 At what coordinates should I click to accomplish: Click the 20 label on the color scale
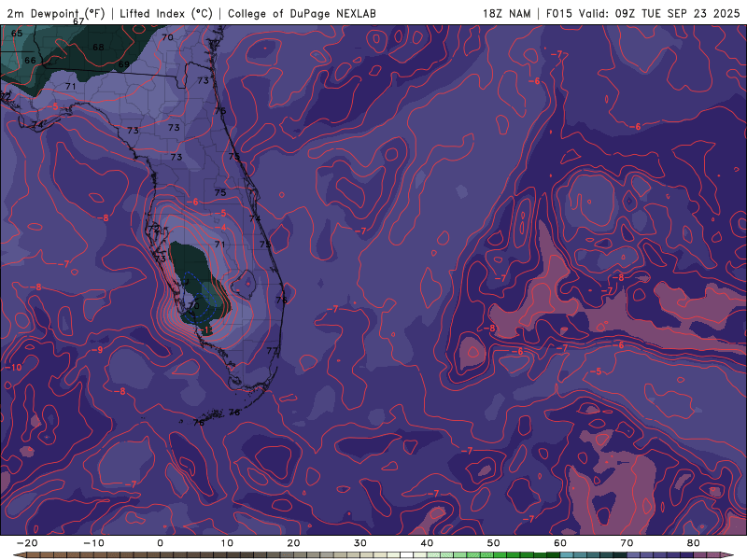293,543
